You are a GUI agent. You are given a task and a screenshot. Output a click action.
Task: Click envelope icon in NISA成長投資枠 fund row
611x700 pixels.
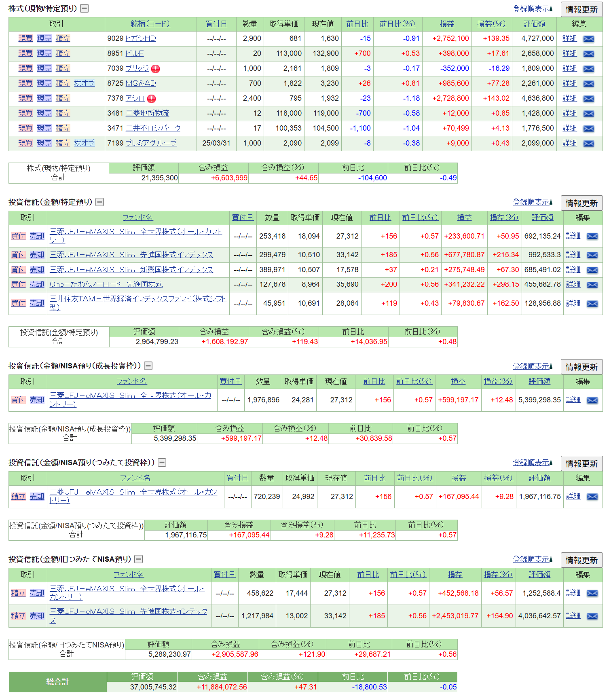[x=592, y=400]
